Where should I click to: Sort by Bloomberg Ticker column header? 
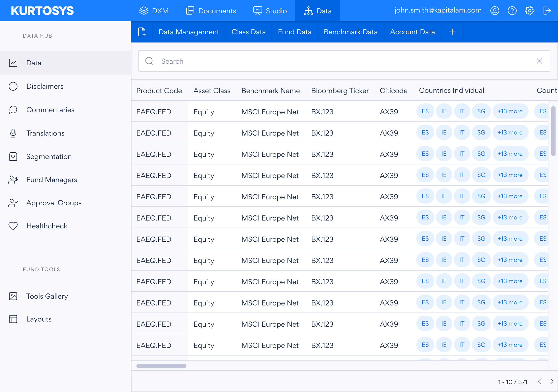340,91
